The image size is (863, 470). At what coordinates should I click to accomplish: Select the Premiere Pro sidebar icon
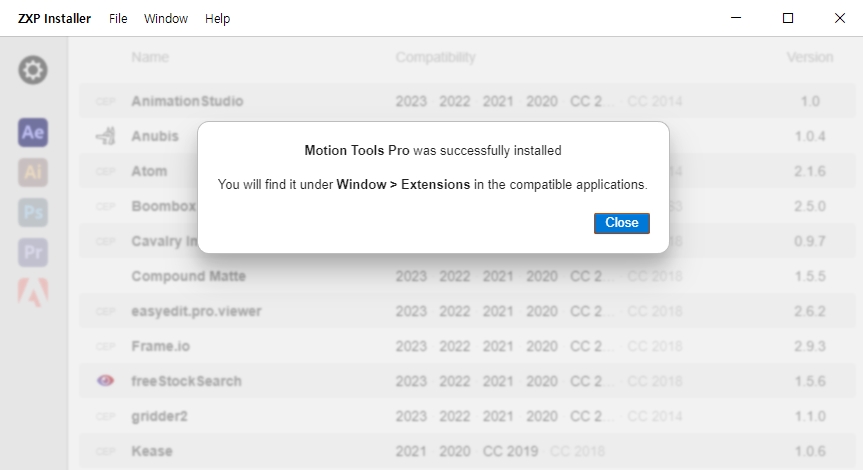point(33,253)
